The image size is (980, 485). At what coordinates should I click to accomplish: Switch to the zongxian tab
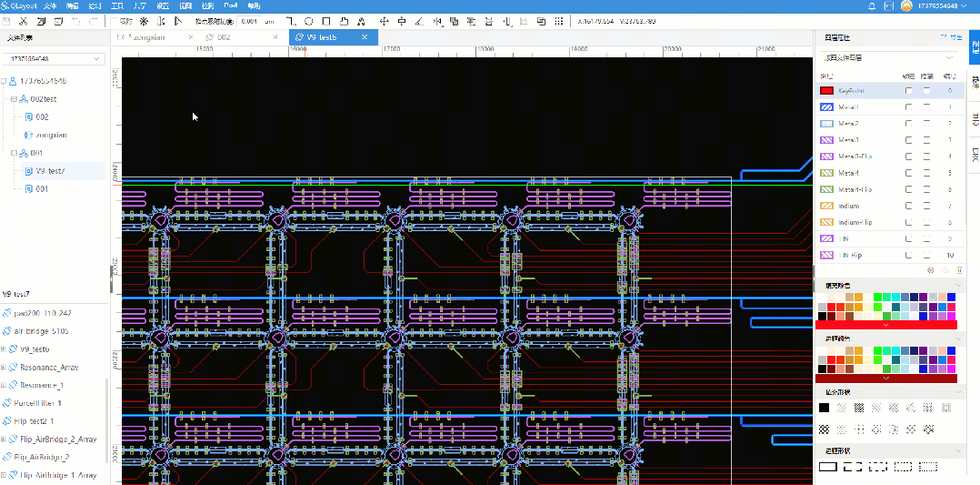click(151, 37)
